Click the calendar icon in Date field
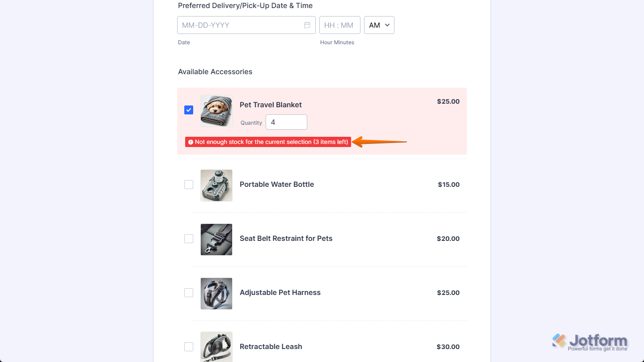 point(307,25)
